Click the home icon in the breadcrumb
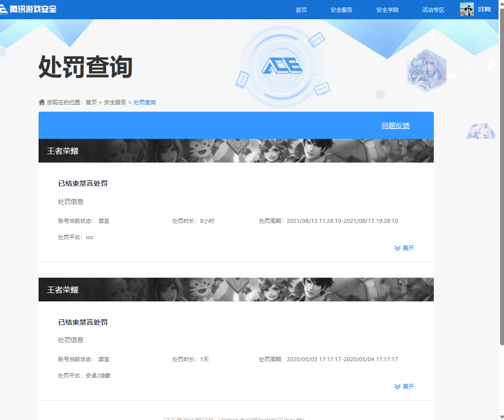 42,102
